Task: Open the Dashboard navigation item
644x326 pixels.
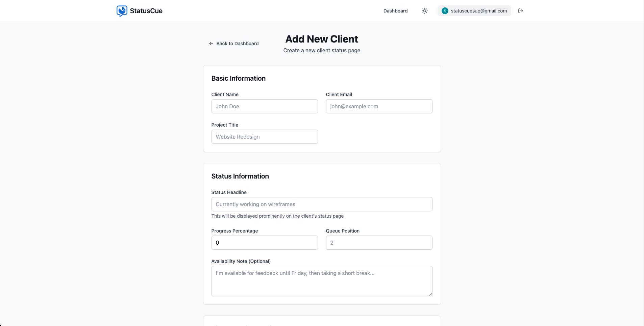Action: pyautogui.click(x=395, y=11)
